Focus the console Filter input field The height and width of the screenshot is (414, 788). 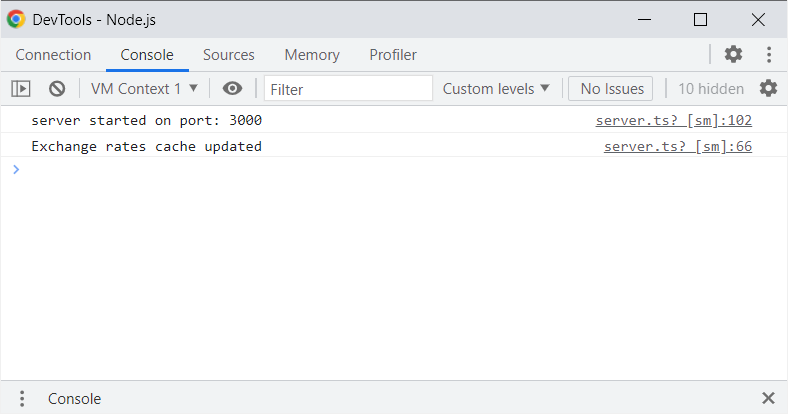[348, 89]
